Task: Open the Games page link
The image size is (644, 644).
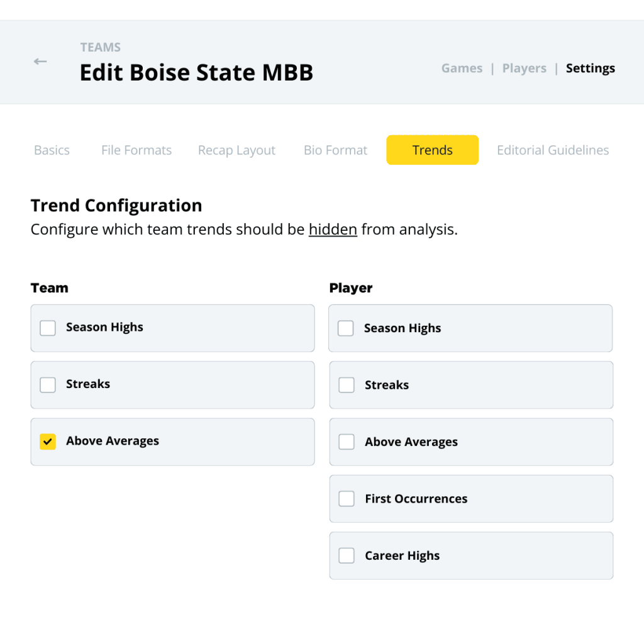Action: (x=462, y=68)
